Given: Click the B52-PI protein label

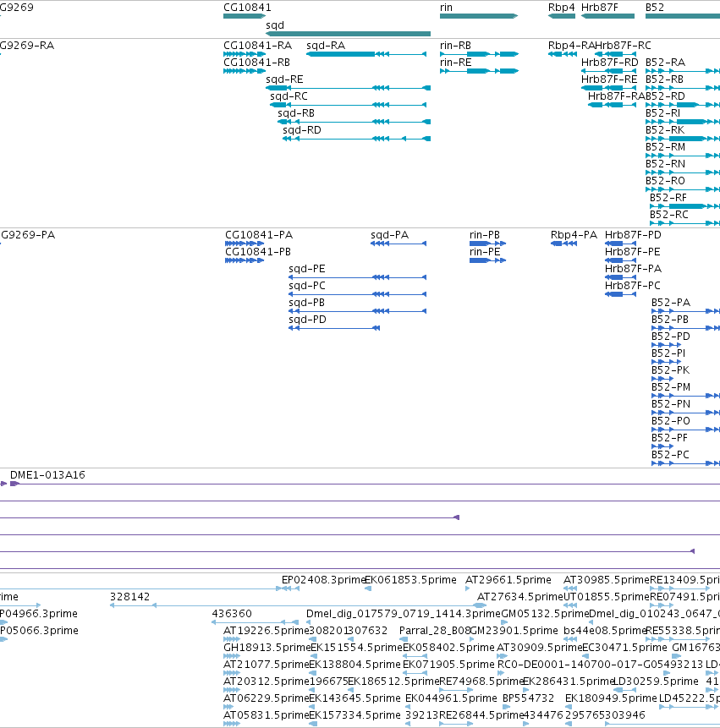Looking at the screenshot, I should [x=668, y=353].
